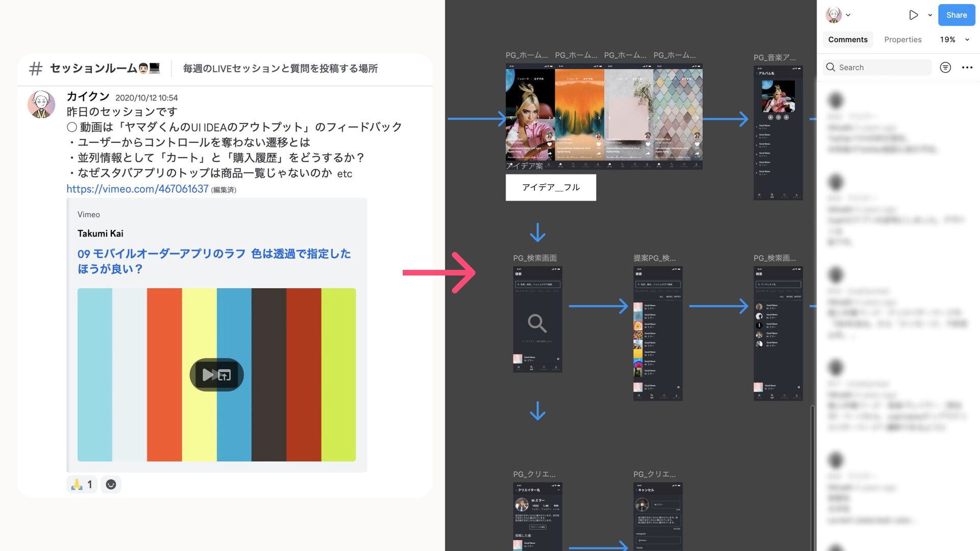Image resolution: width=980 pixels, height=551 pixels.
Task: Open the vimeo.com/467061637 link
Action: point(137,189)
